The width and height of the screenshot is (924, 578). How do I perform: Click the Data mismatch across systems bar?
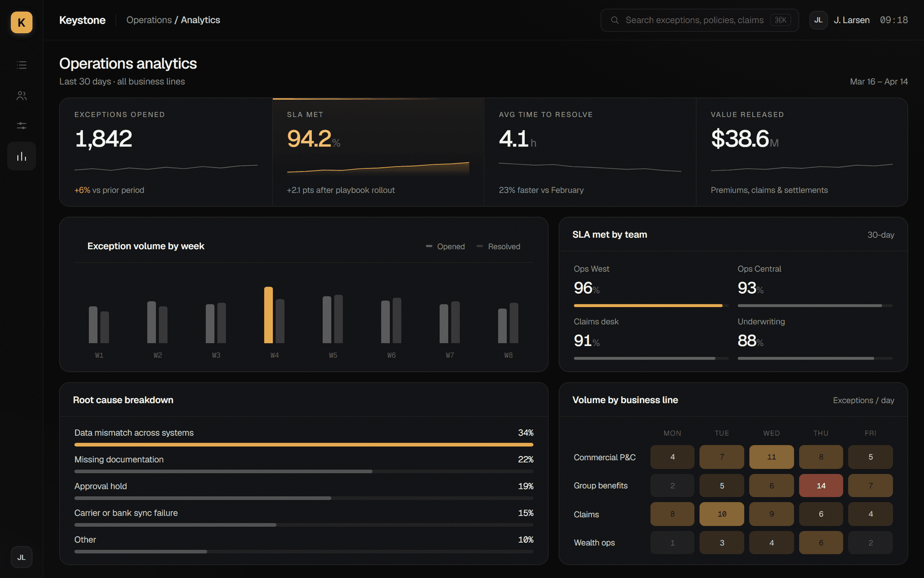coord(304,445)
